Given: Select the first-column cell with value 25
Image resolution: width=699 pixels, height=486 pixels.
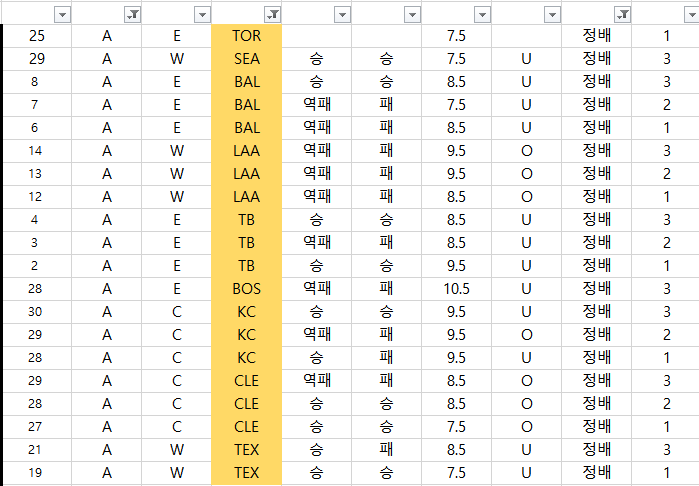Looking at the screenshot, I should [37, 35].
